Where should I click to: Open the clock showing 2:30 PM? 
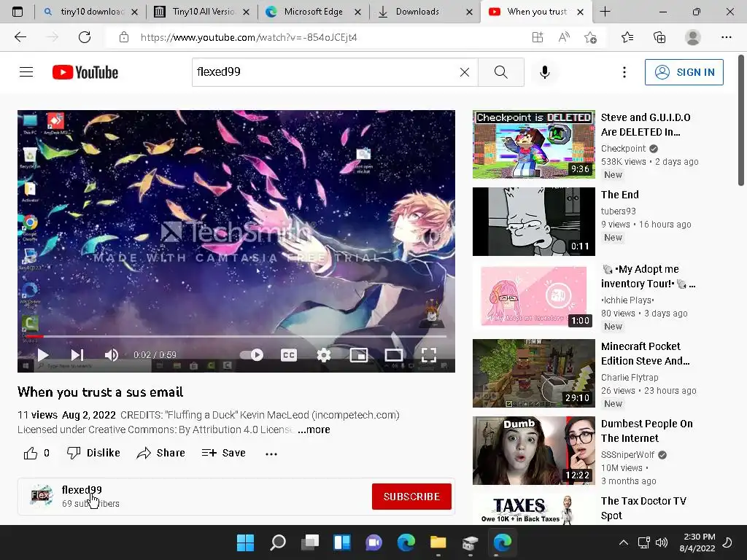click(x=697, y=542)
